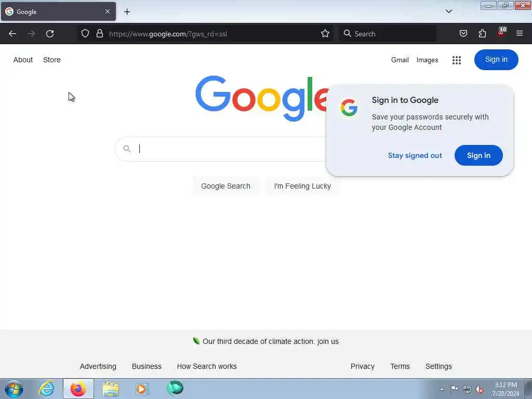The image size is (532, 399).
Task: Open the Google apps grid
Action: coord(457,60)
